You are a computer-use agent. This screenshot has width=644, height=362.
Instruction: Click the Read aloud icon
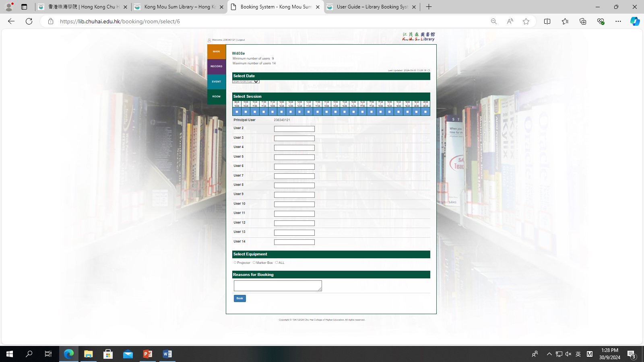[510, 21]
